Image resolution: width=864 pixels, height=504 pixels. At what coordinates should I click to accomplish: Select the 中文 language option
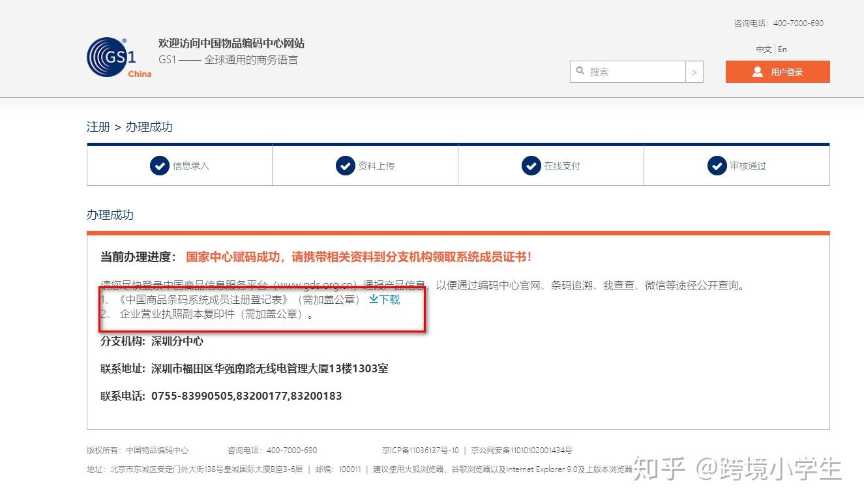click(x=763, y=49)
